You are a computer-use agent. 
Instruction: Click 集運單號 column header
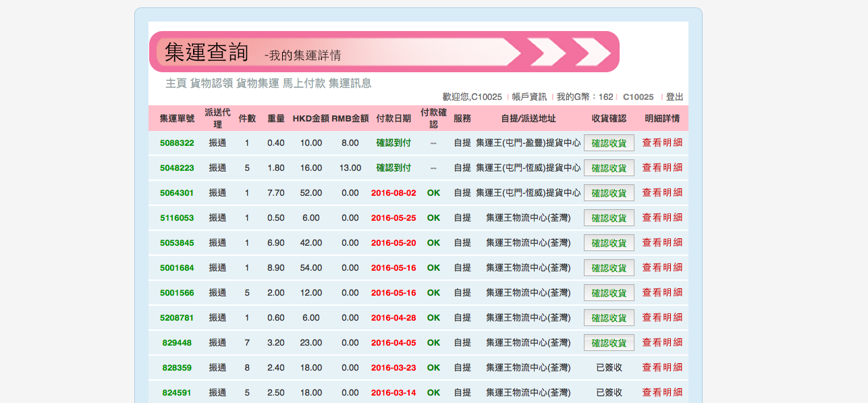click(177, 119)
